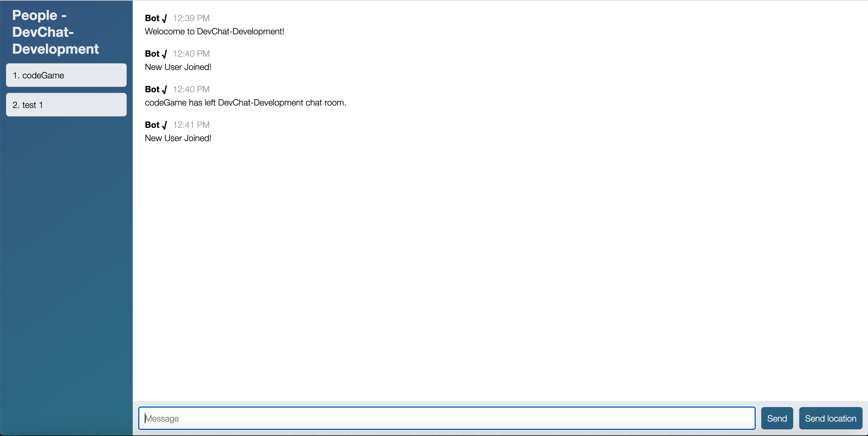Click the Send button

[x=777, y=418]
